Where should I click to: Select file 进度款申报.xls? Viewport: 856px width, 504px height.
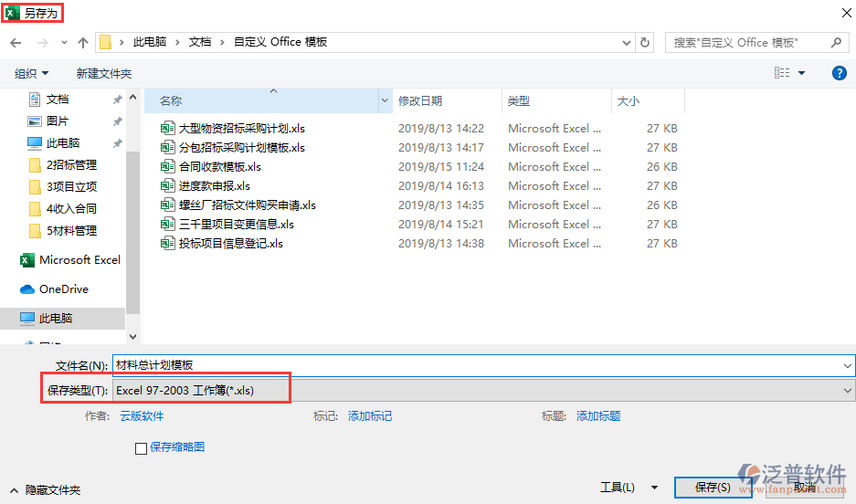[215, 186]
